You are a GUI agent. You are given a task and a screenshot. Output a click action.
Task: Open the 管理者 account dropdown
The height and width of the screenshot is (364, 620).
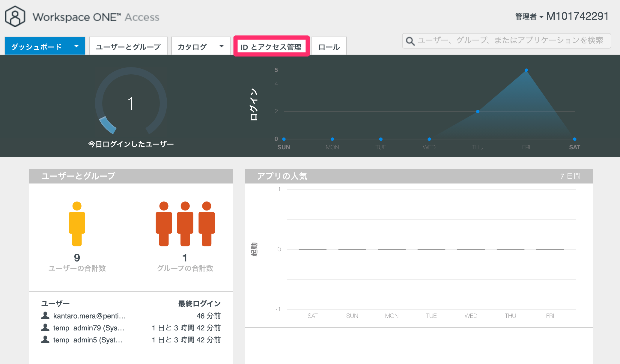pyautogui.click(x=529, y=17)
